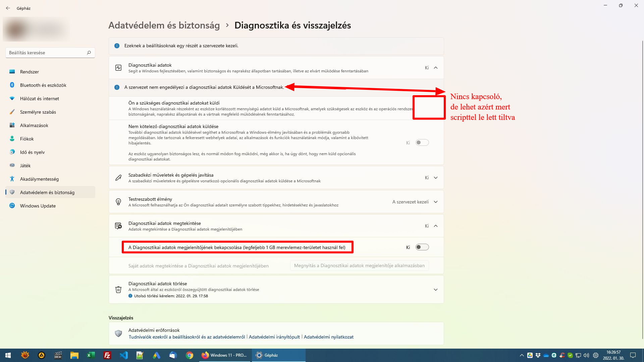Open CCleaner tray icon

562,355
